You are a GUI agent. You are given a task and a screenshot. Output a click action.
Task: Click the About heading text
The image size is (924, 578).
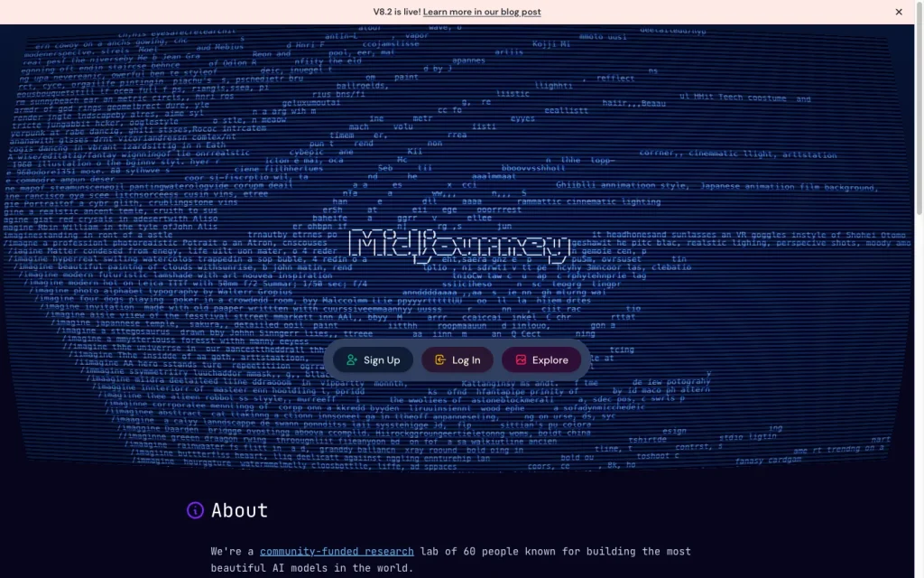click(239, 510)
